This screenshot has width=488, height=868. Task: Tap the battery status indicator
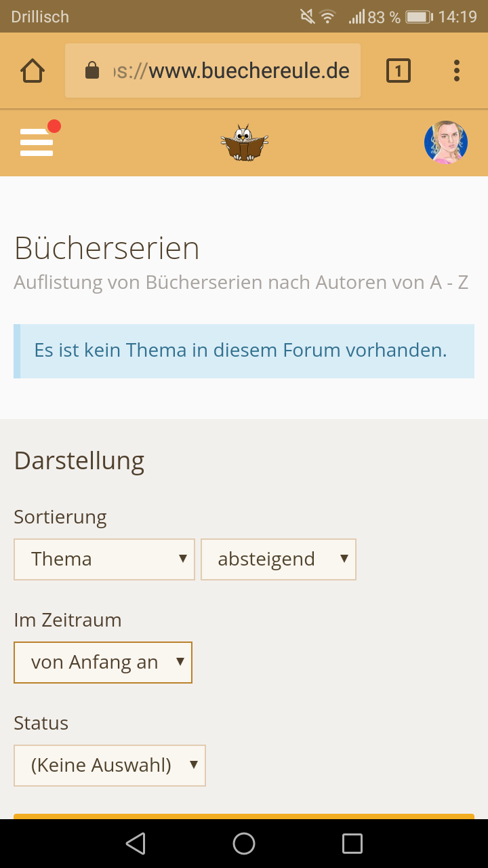[x=419, y=17]
